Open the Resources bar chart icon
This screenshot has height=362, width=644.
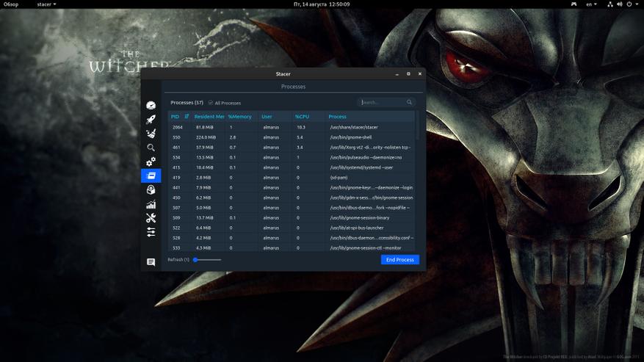[x=151, y=204]
